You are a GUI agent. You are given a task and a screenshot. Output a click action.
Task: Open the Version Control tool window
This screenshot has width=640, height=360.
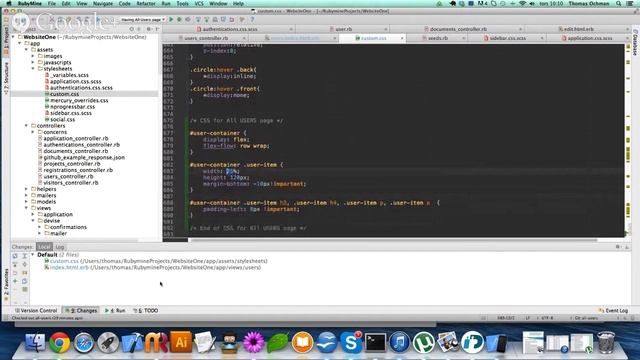click(x=36, y=311)
